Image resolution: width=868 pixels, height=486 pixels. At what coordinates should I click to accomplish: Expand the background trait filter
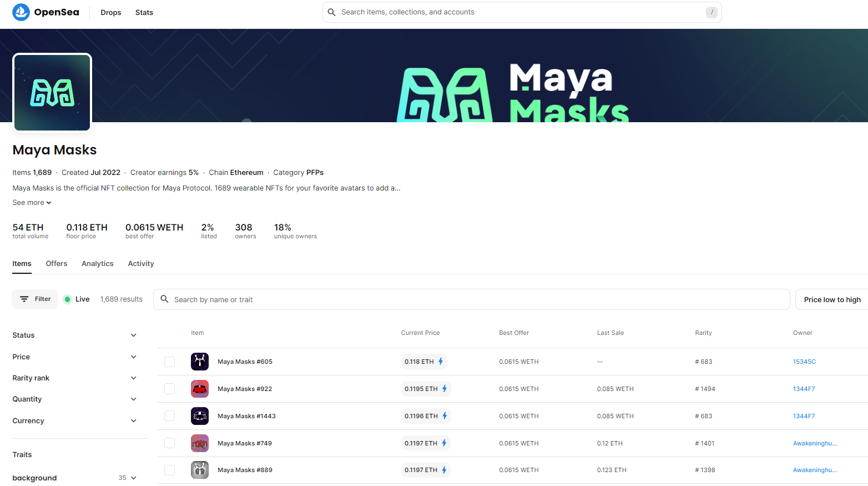coord(75,478)
